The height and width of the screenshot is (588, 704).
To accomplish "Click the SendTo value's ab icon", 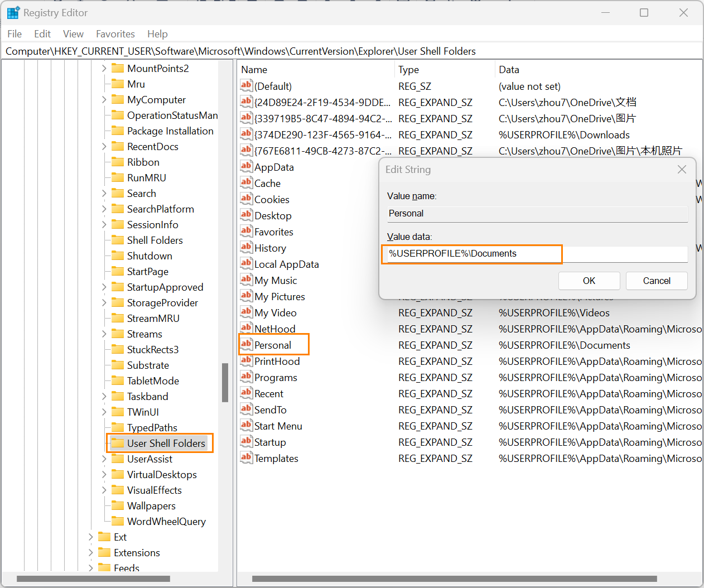I will [x=247, y=409].
